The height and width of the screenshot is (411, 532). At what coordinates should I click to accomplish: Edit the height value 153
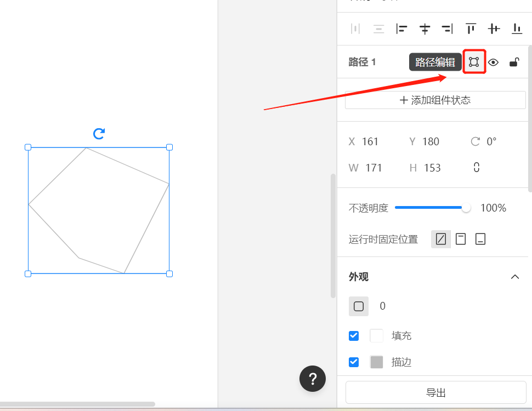pyautogui.click(x=432, y=168)
